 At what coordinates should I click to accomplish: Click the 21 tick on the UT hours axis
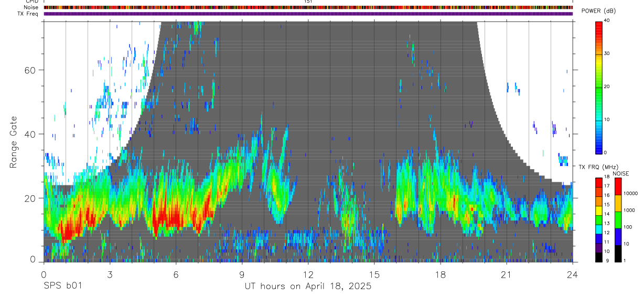(x=506, y=275)
